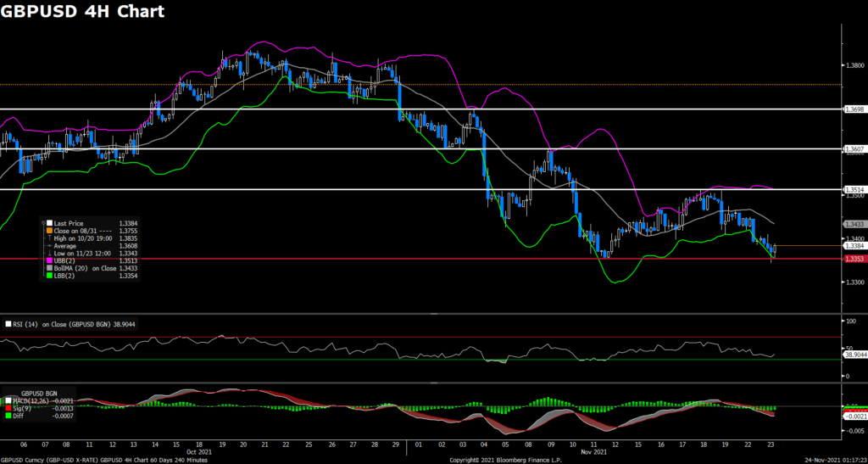Click the magenta UBB(2) color swatch

49,260
